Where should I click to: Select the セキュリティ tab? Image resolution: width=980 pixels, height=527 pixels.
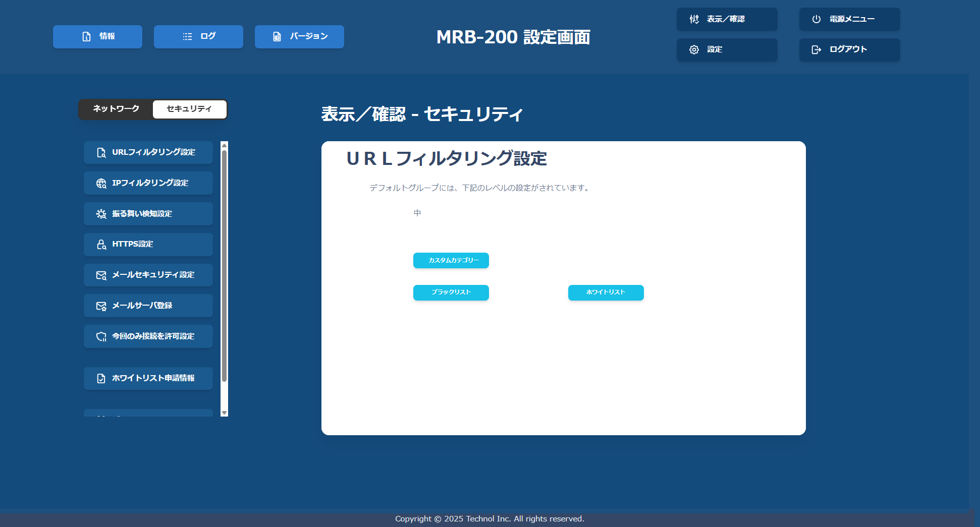point(189,109)
